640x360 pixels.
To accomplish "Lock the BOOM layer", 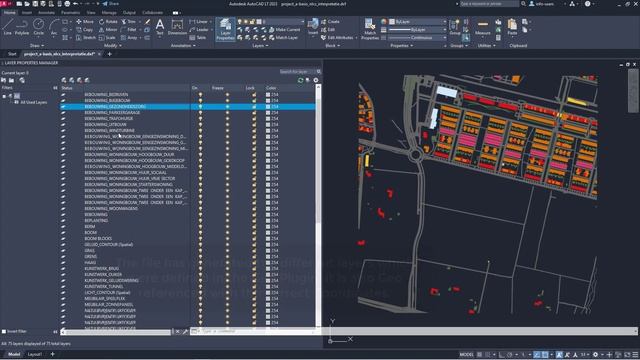I will (x=254, y=232).
